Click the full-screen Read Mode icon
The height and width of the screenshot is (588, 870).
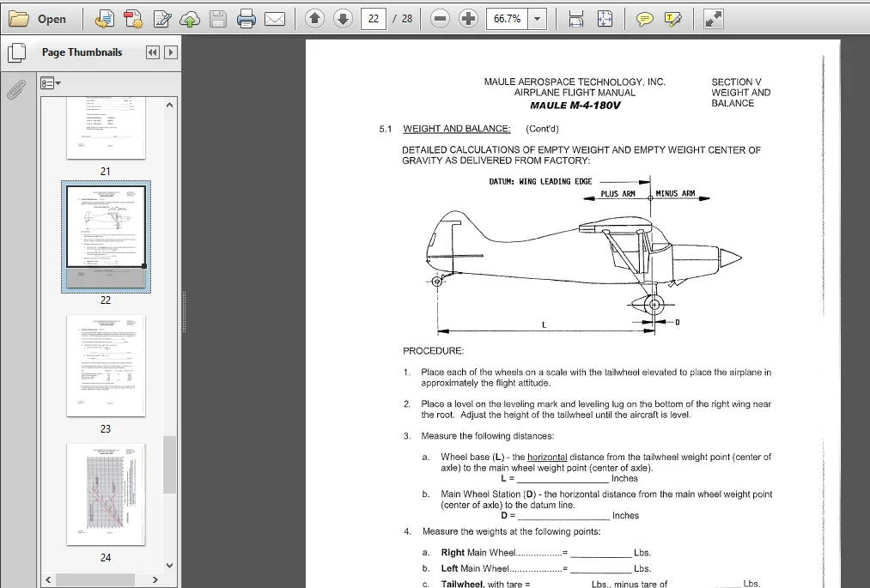click(713, 19)
